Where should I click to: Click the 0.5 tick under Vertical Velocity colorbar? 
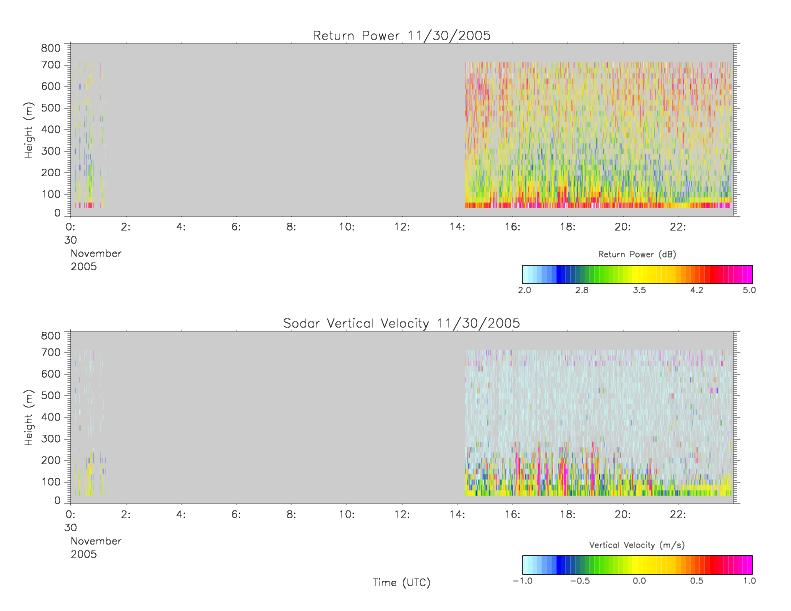(697, 581)
